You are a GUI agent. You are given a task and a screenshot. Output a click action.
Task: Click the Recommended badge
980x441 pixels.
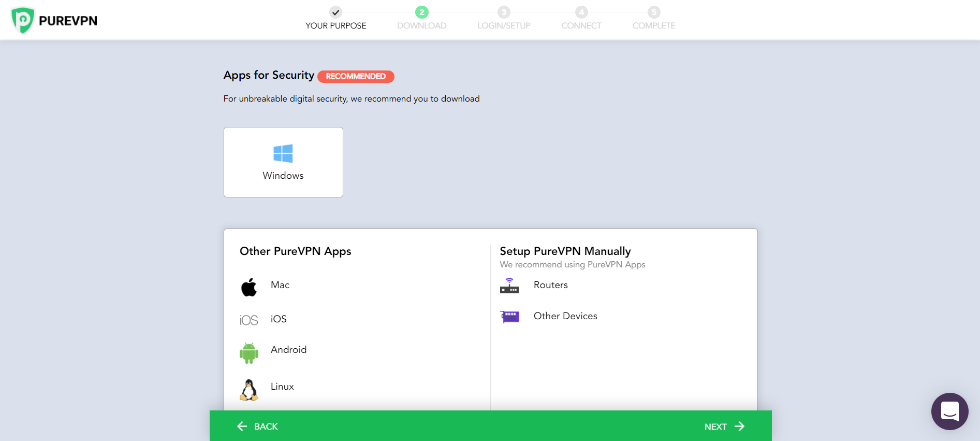point(356,76)
